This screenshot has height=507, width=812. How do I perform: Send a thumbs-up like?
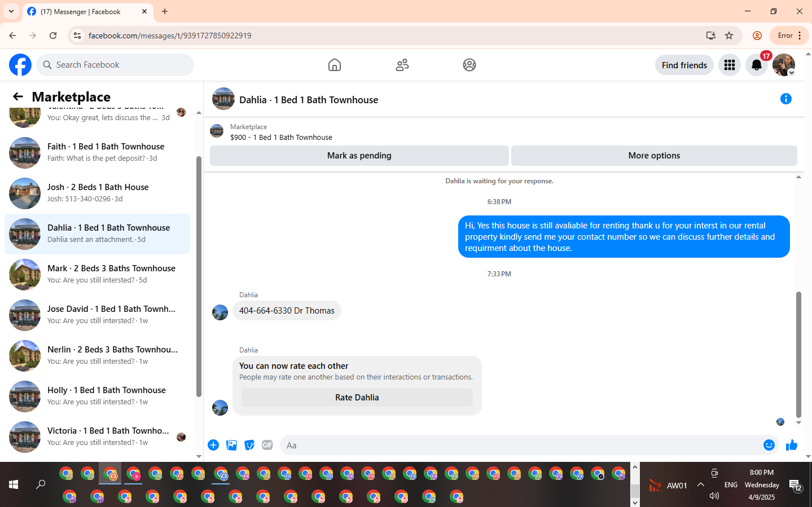[792, 445]
